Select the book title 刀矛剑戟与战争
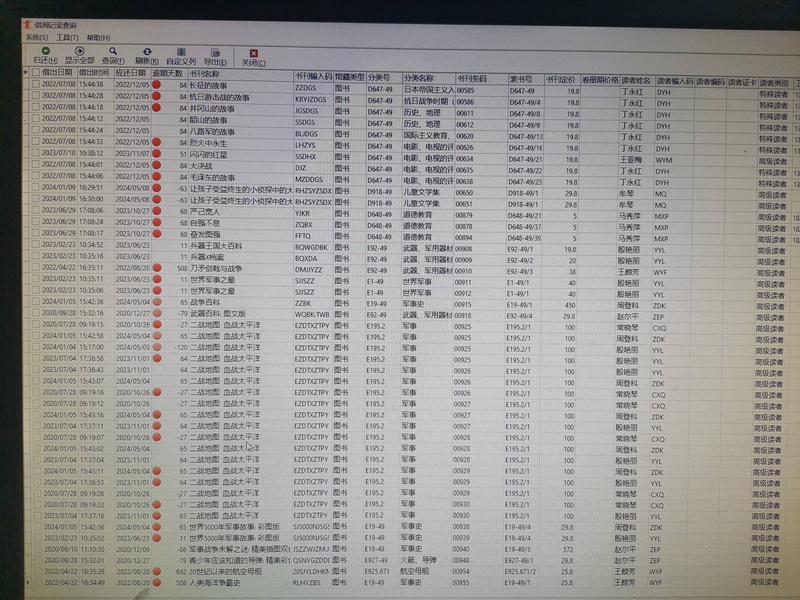The width and height of the screenshot is (800, 600). tap(216, 268)
